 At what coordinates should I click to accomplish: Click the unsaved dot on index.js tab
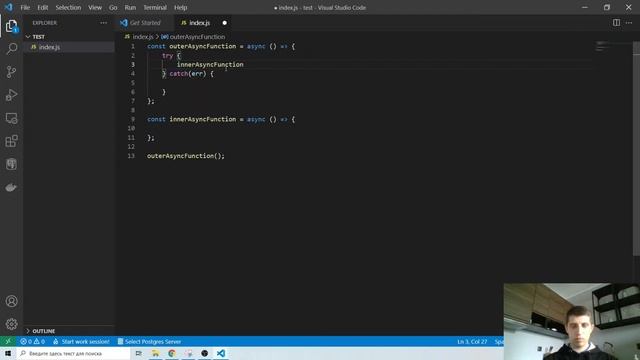pos(224,23)
